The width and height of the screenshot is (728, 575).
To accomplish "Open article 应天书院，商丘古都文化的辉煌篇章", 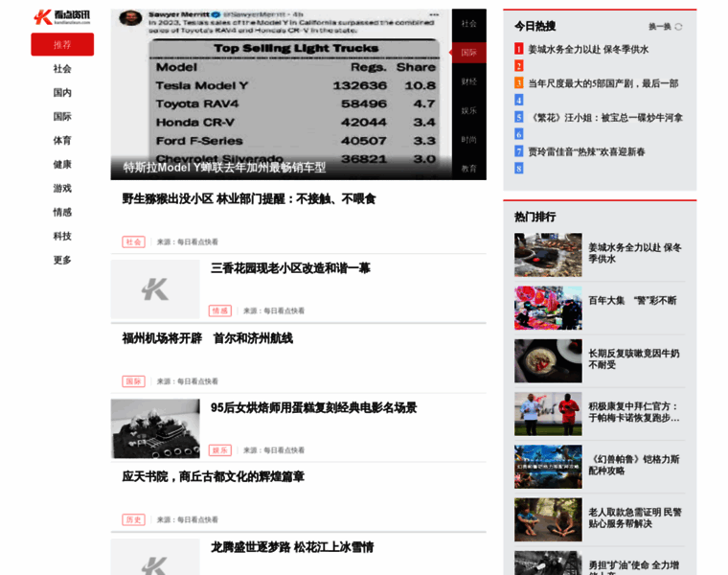I will pyautogui.click(x=213, y=477).
